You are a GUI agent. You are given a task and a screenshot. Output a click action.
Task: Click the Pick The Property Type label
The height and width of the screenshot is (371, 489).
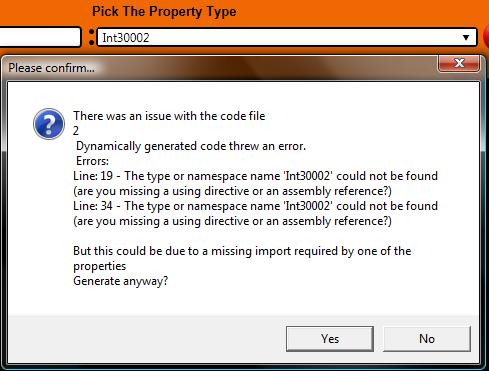(164, 12)
